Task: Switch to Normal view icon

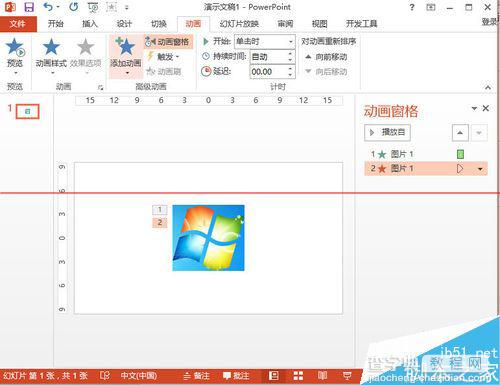Action: pyautogui.click(x=274, y=376)
